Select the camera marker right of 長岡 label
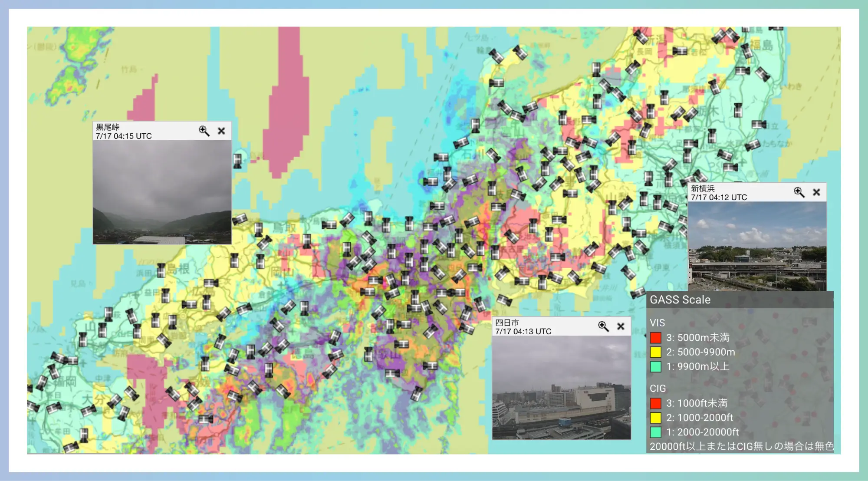Viewport: 868px width, 481px height. [680, 51]
